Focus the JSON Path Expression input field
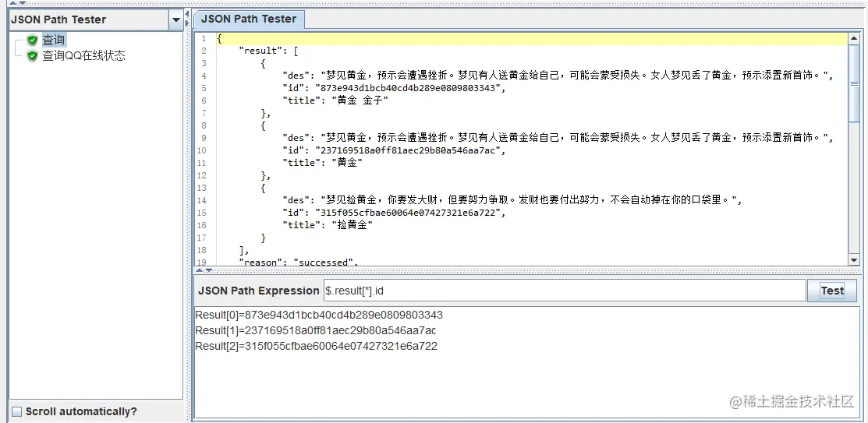The image size is (868, 423). pyautogui.click(x=565, y=291)
